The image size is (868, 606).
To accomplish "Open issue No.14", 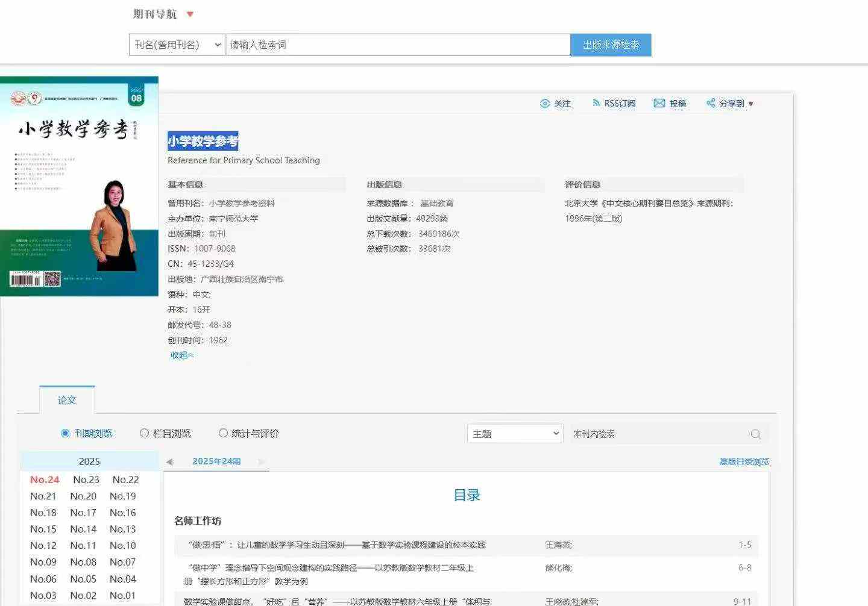I will coord(83,529).
